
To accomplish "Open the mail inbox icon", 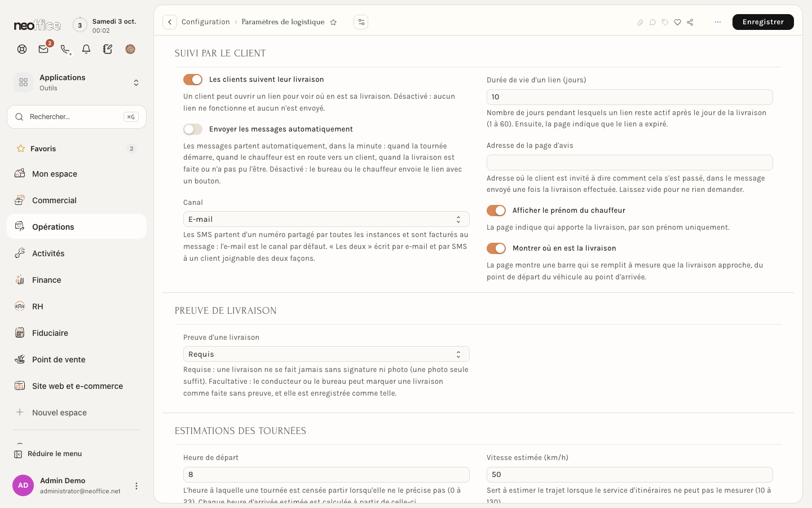I will (x=43, y=49).
